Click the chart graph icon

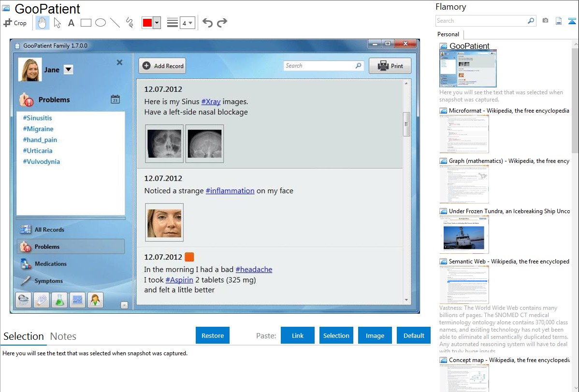[x=77, y=300]
